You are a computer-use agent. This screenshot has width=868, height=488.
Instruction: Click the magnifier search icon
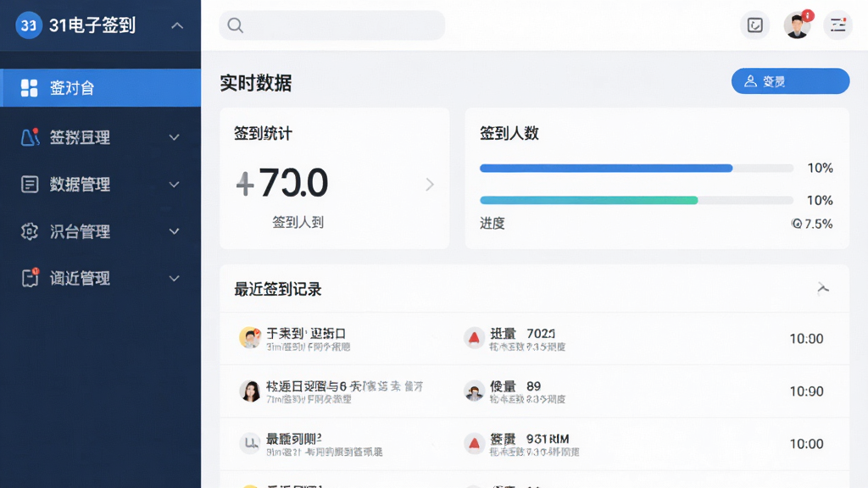(236, 25)
